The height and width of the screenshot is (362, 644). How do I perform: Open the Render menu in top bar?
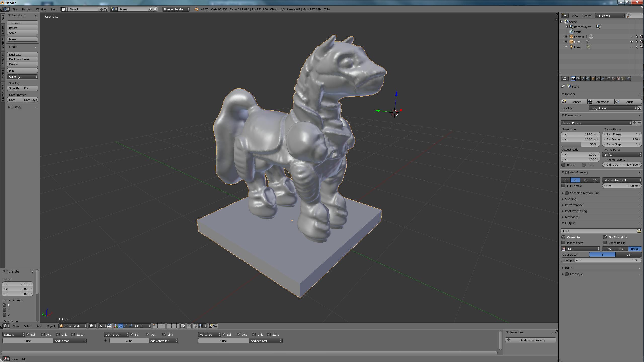(x=26, y=9)
